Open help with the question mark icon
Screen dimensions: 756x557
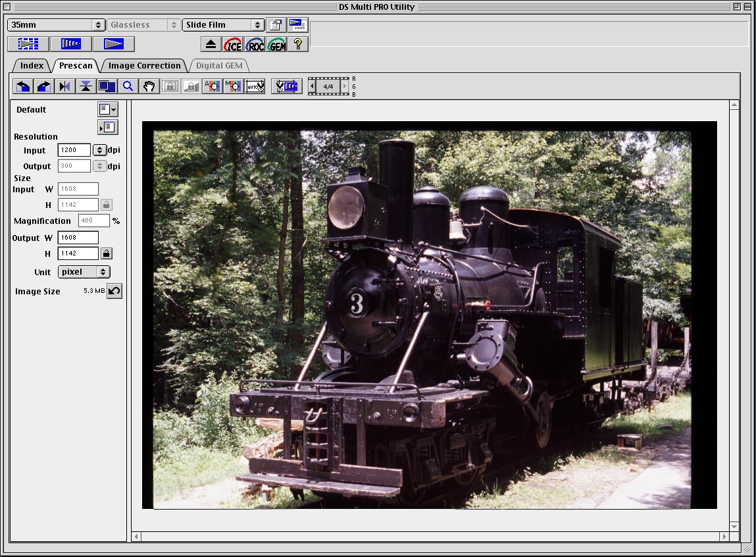297,44
